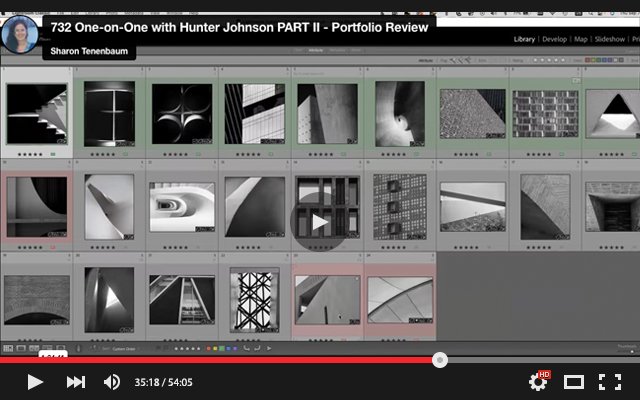Image resolution: width=640 pixels, height=400 pixels.
Task: Apply red color label in bottom toolbar
Action: tap(209, 349)
